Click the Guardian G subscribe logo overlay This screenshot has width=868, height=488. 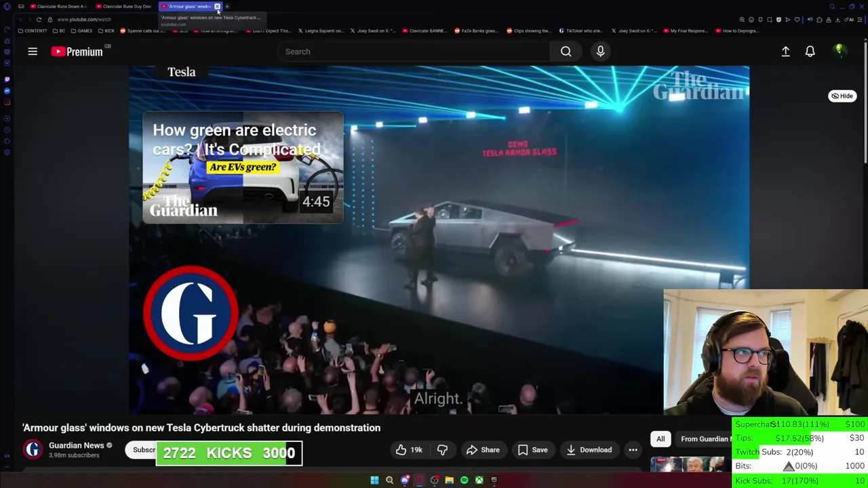[191, 312]
